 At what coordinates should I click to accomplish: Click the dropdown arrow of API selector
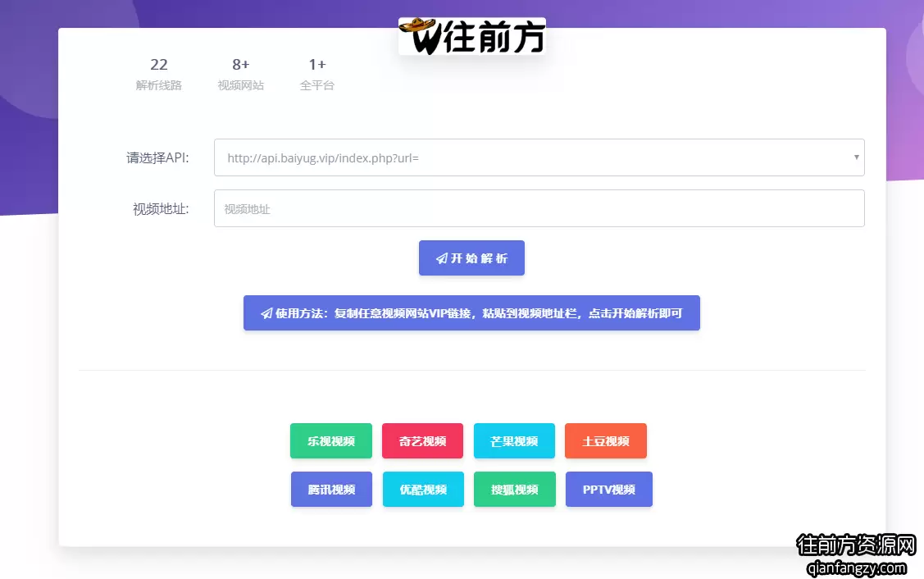[856, 157]
